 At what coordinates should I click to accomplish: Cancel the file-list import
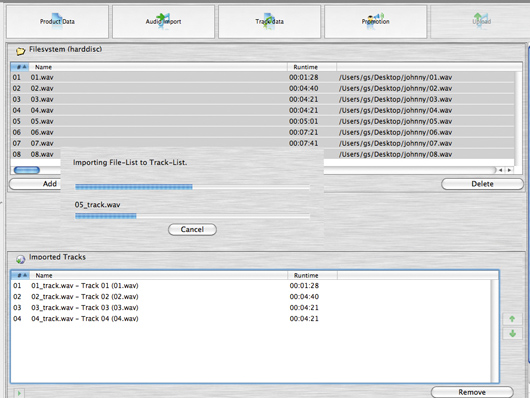click(192, 229)
